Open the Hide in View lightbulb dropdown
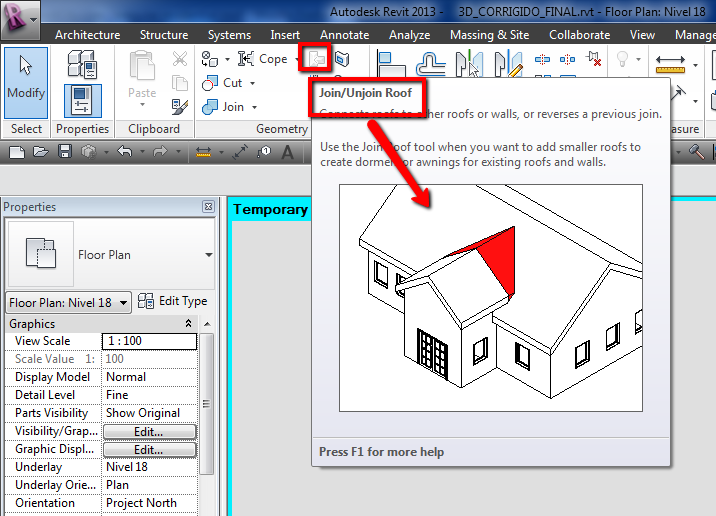This screenshot has width=716, height=516. coord(638,59)
